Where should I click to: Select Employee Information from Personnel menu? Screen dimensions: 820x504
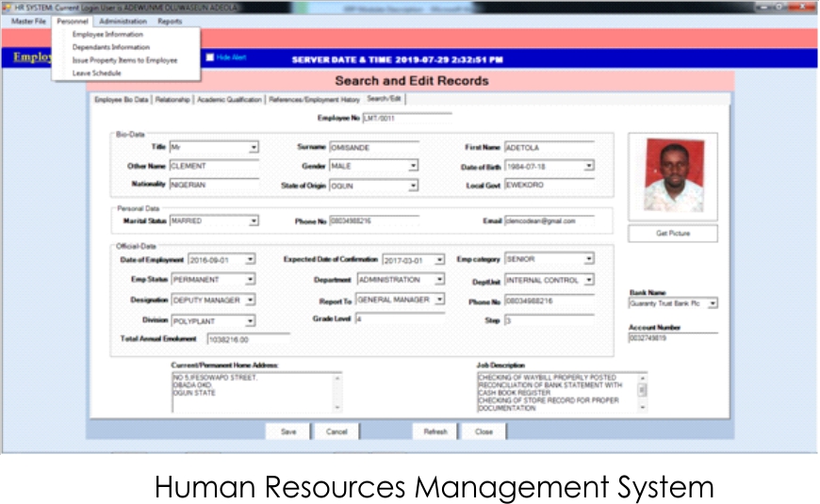(x=107, y=35)
